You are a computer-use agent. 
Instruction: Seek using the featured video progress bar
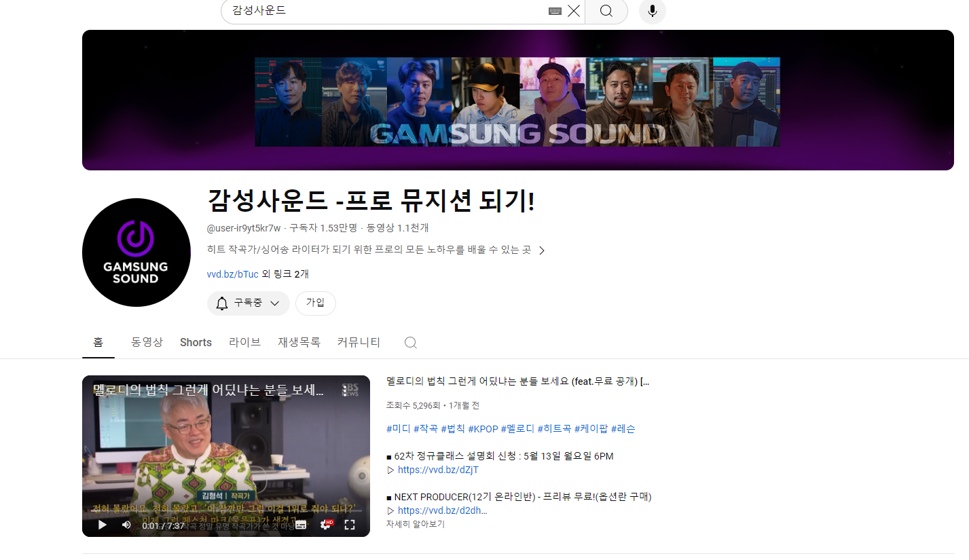point(226,510)
